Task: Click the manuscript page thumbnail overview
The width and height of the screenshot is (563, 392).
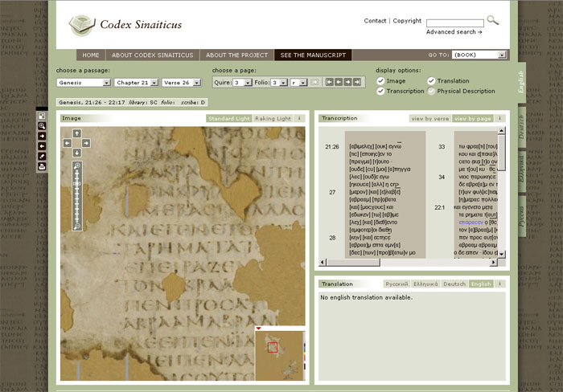Action: point(280,354)
